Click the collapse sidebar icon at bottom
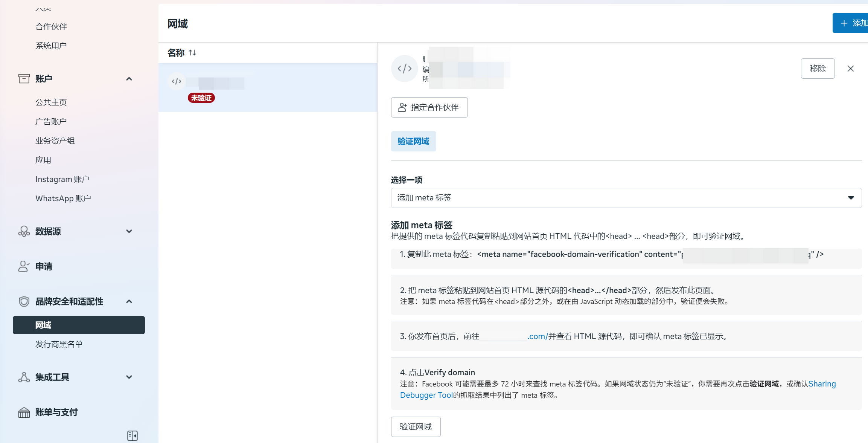Screen dimensions: 868x443 click(x=132, y=435)
